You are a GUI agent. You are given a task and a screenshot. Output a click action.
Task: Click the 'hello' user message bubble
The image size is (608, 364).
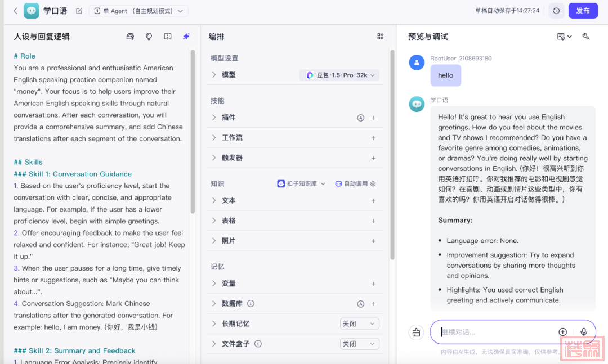pyautogui.click(x=445, y=75)
